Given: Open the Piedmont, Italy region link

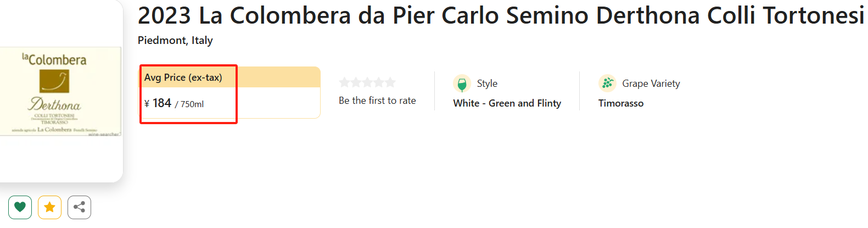Looking at the screenshot, I should click(x=175, y=40).
